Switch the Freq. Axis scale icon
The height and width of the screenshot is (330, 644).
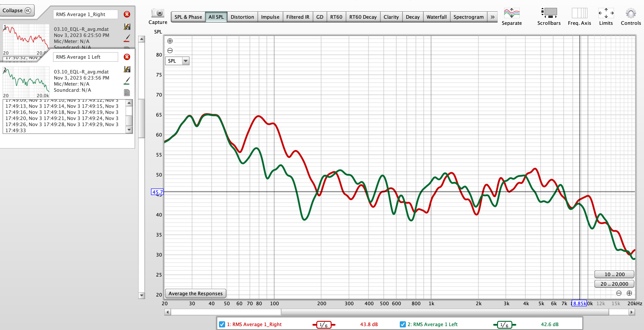pos(579,13)
